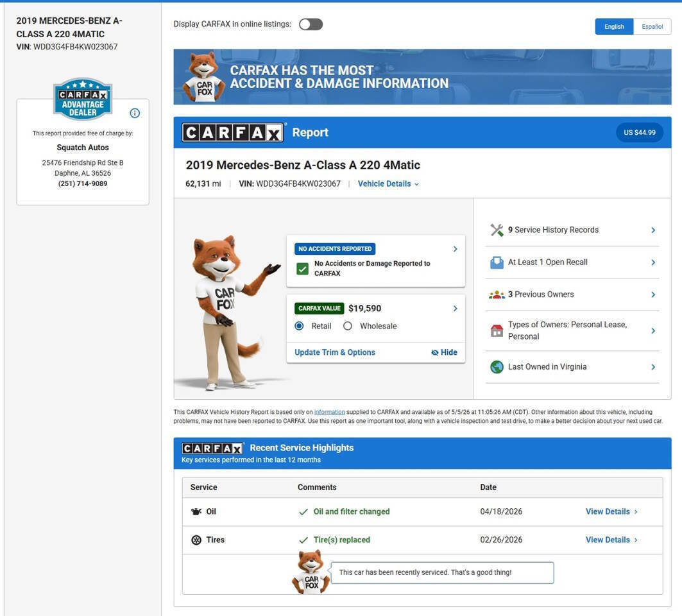Click the $19,590 value amount
The height and width of the screenshot is (616, 682).
tap(364, 309)
